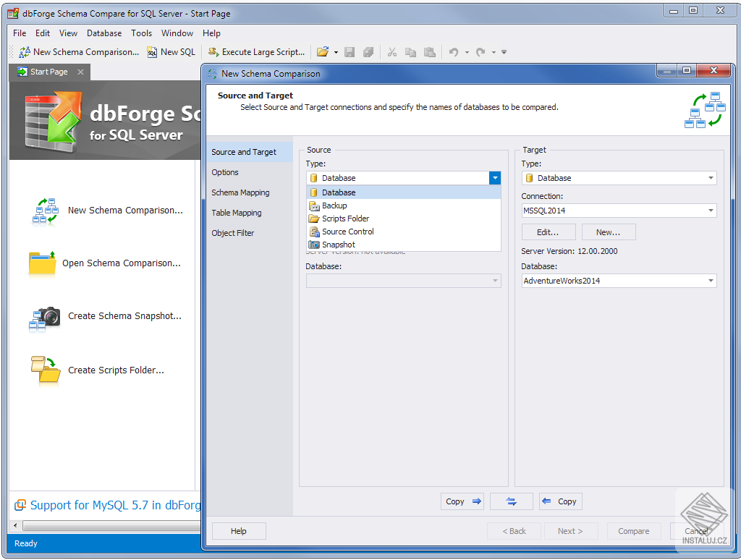
Task: Click Scripts Folder icon in type list
Action: pyautogui.click(x=314, y=219)
